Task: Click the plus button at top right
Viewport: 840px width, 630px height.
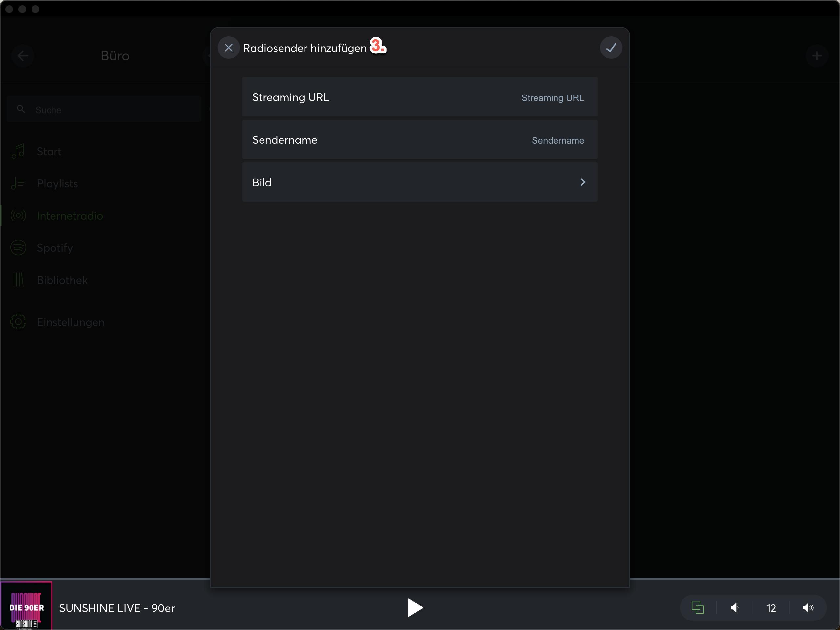Action: [x=816, y=56]
